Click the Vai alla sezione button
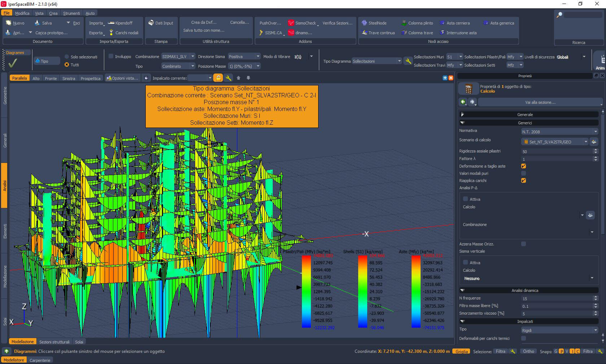Viewport: 606px width, 364px height. [x=540, y=102]
